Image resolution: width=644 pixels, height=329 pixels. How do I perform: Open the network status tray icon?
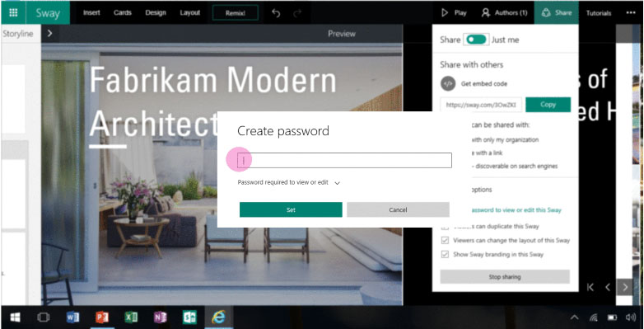[594, 317]
